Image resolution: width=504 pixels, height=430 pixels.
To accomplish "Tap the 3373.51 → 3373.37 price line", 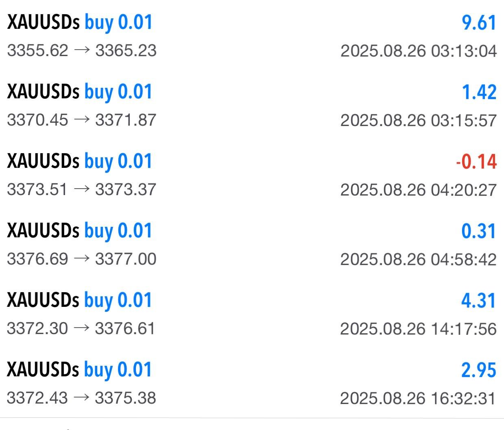I will coord(82,190).
